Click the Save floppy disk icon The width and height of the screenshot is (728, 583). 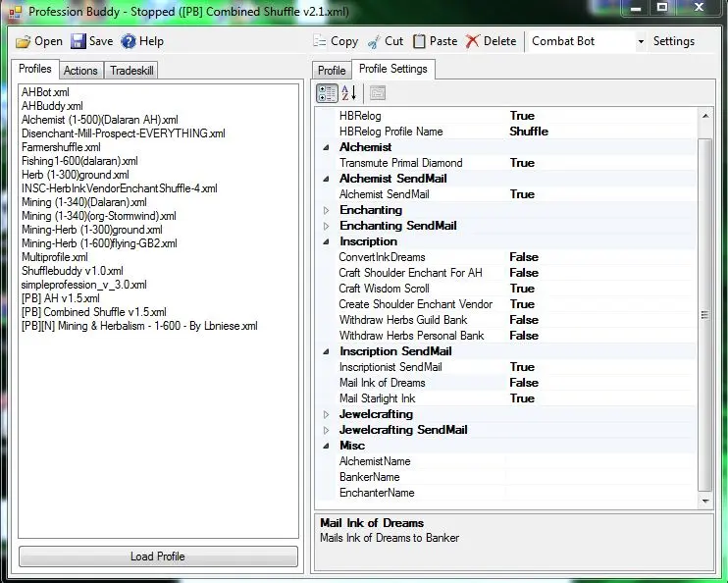click(78, 41)
